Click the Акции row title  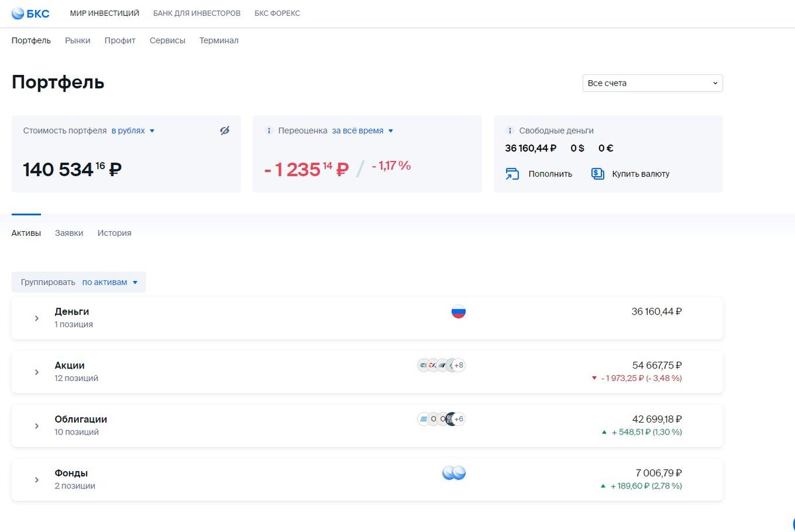click(70, 365)
